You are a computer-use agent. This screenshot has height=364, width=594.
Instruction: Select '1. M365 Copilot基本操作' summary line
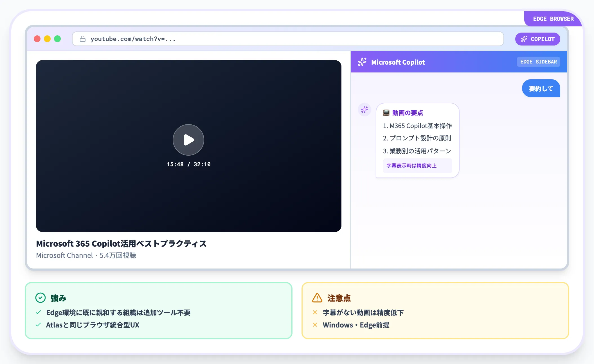[417, 126]
